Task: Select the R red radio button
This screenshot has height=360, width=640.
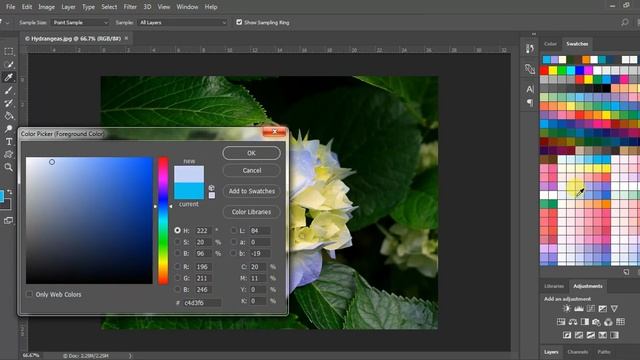Action: click(x=177, y=267)
